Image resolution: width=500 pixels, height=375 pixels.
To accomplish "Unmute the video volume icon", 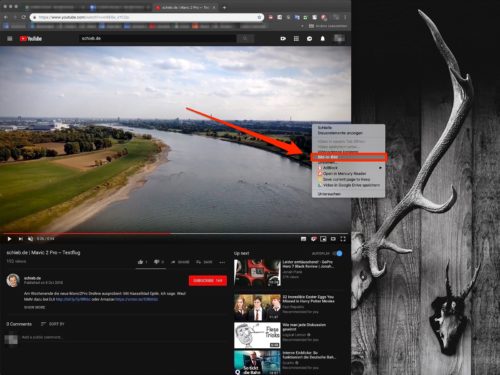I will (x=30, y=239).
